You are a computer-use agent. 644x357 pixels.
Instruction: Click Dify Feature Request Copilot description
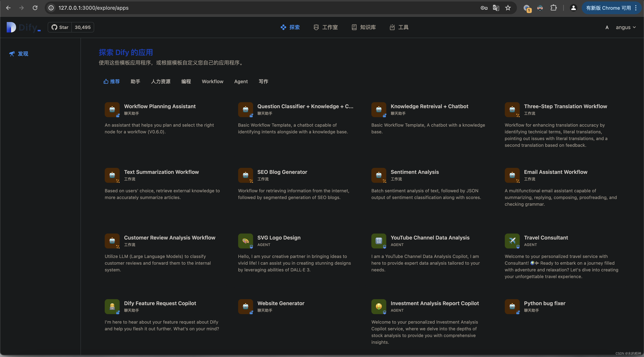click(x=162, y=325)
